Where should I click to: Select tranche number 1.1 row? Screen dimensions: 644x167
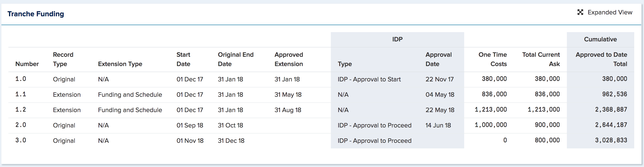321,95
